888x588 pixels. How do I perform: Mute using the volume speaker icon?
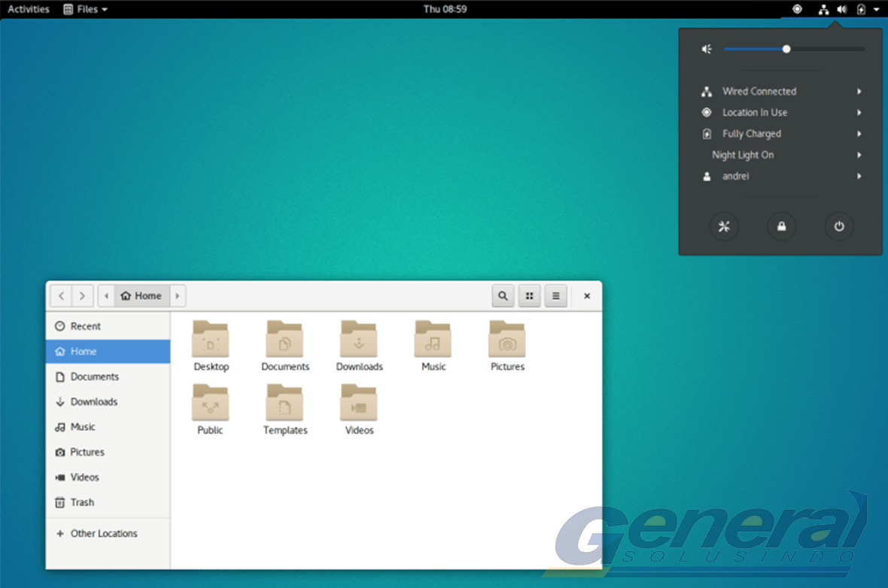[707, 49]
